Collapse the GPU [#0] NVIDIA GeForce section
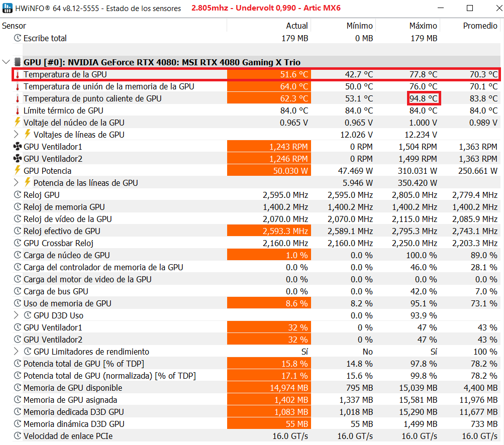The height and width of the screenshot is (445, 504). pyautogui.click(x=6, y=62)
